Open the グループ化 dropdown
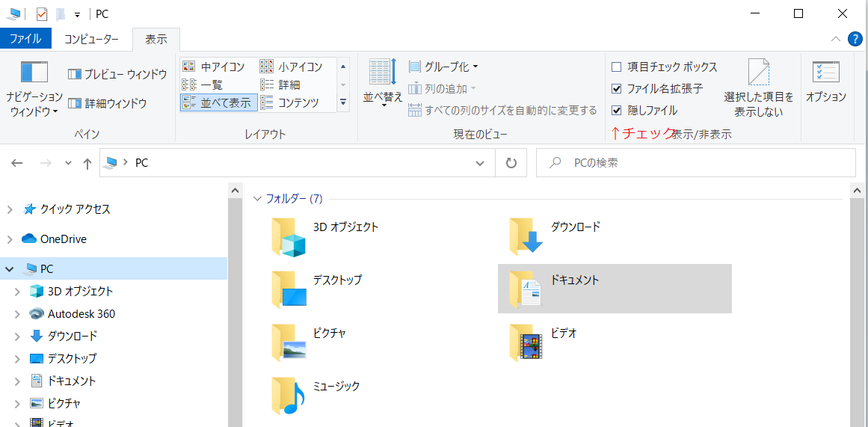 point(444,67)
